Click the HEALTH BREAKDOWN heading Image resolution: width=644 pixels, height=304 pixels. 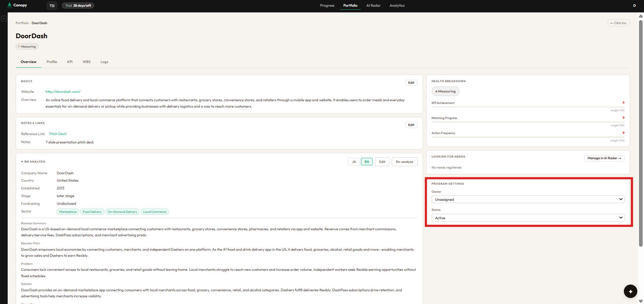448,81
